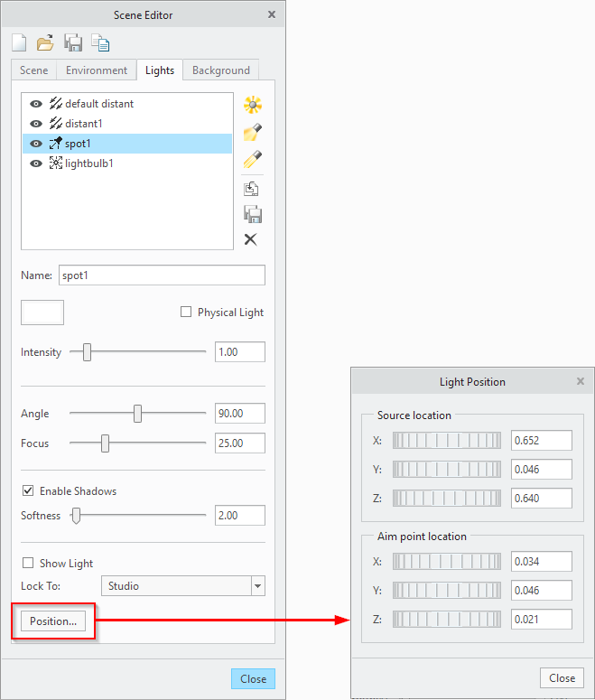Image resolution: width=595 pixels, height=700 pixels.
Task: Open a scene file with the folder icon
Action: click(45, 42)
